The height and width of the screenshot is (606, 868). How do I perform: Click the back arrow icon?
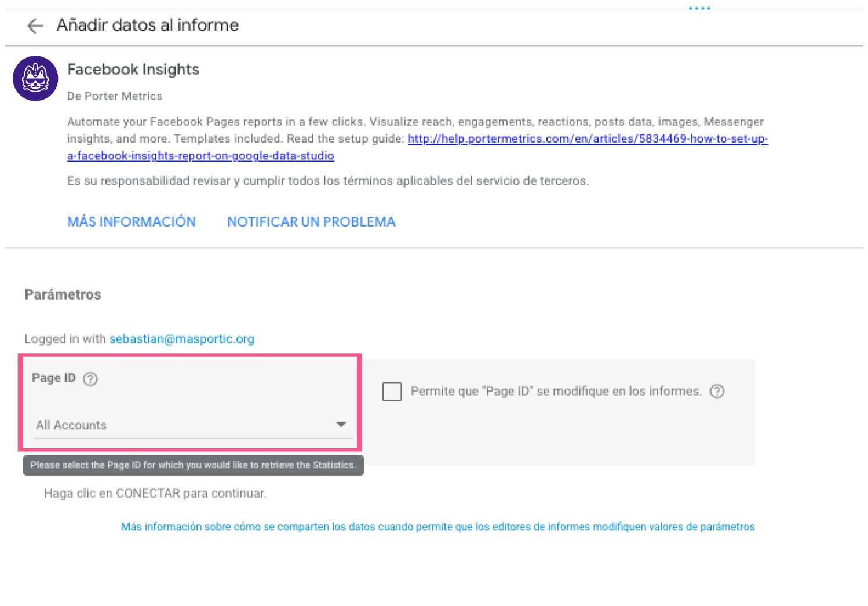coord(35,25)
